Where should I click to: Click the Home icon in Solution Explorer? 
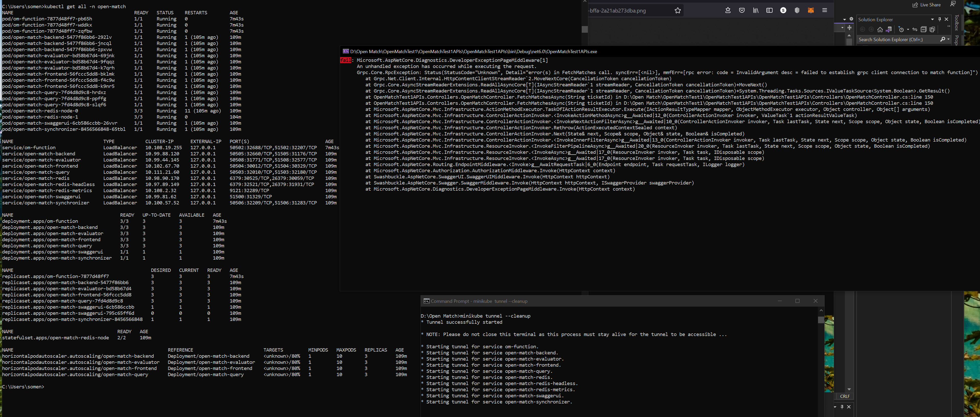pos(880,30)
